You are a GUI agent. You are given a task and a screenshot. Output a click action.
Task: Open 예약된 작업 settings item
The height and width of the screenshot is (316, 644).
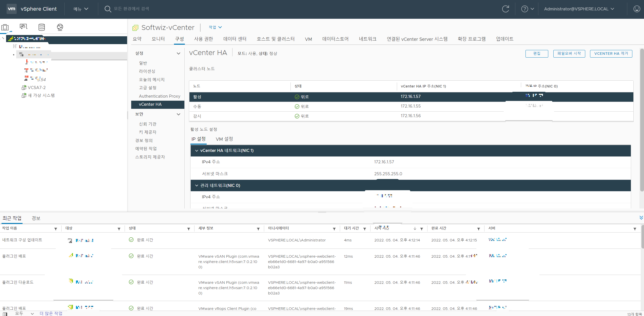click(146, 149)
